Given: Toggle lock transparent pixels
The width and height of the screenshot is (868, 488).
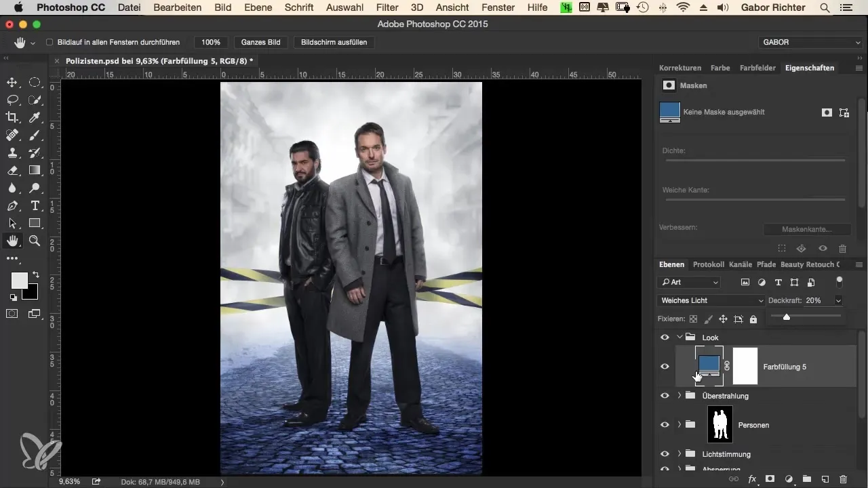Looking at the screenshot, I should tap(693, 319).
